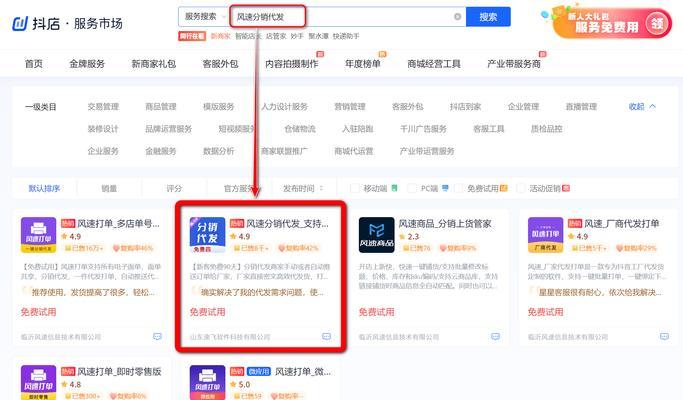This screenshot has width=683, height=400.
Task: Select 直播管理 category
Action: click(x=581, y=106)
